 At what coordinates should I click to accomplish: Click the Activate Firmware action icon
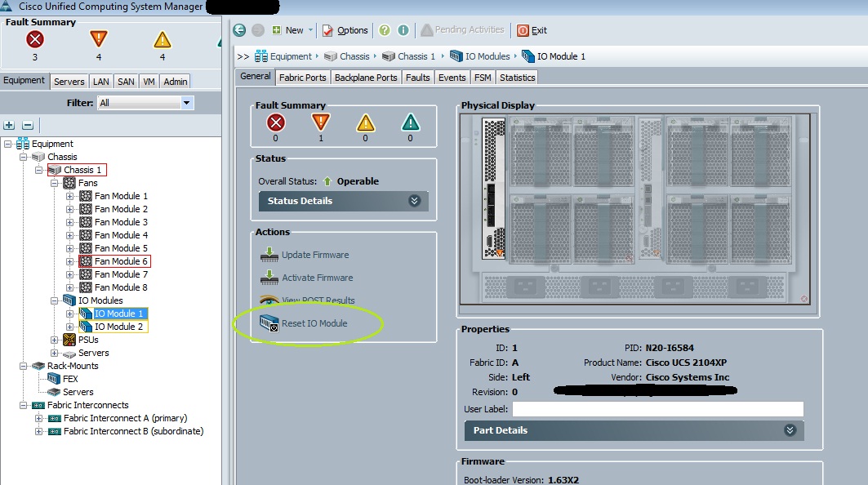pyautogui.click(x=269, y=278)
